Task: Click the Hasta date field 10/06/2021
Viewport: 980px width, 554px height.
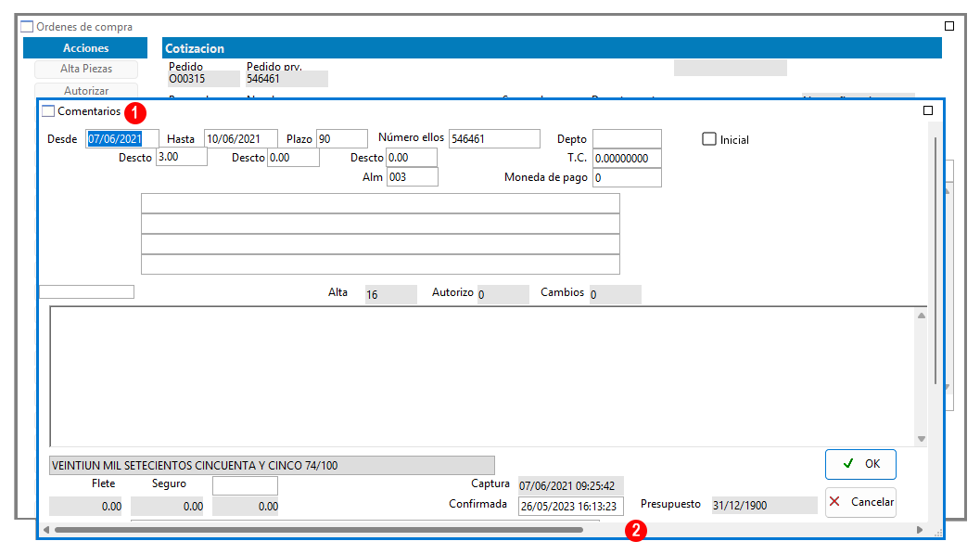Action: tap(241, 139)
